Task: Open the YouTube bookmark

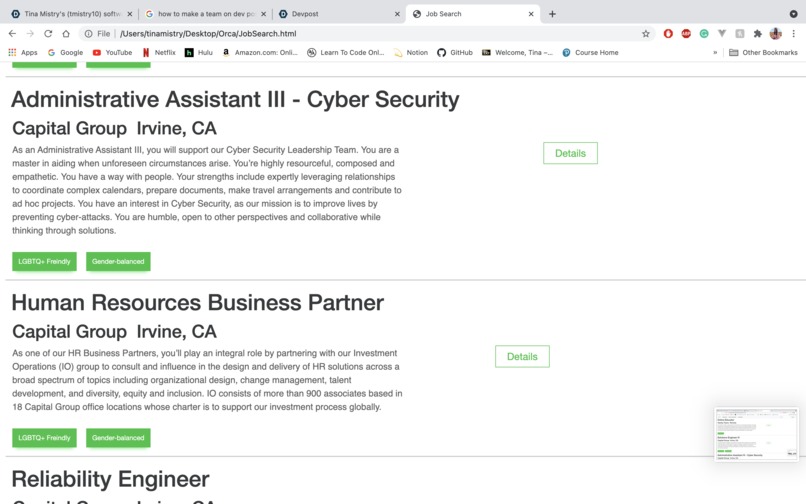Action: [112, 52]
